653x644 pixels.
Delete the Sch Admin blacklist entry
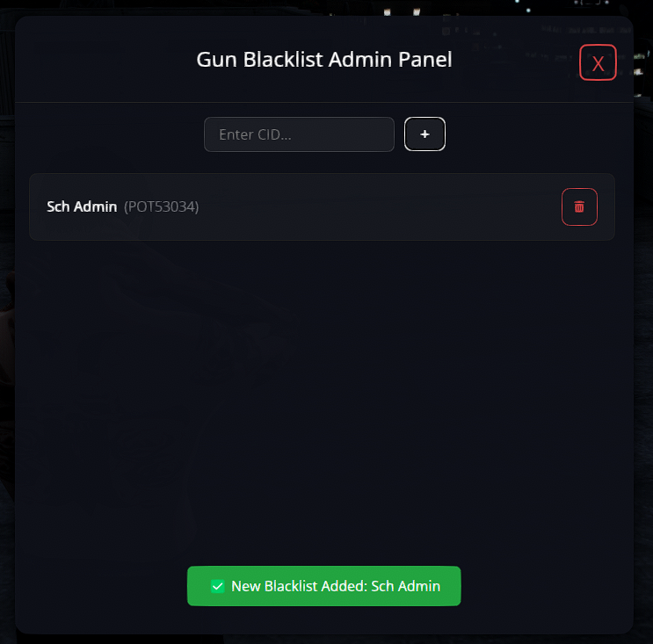tap(579, 206)
